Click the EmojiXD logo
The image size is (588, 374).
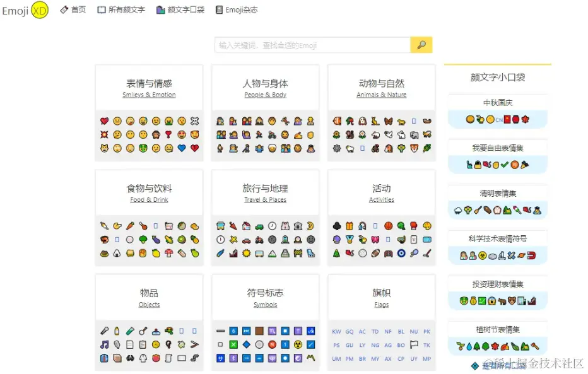(25, 10)
